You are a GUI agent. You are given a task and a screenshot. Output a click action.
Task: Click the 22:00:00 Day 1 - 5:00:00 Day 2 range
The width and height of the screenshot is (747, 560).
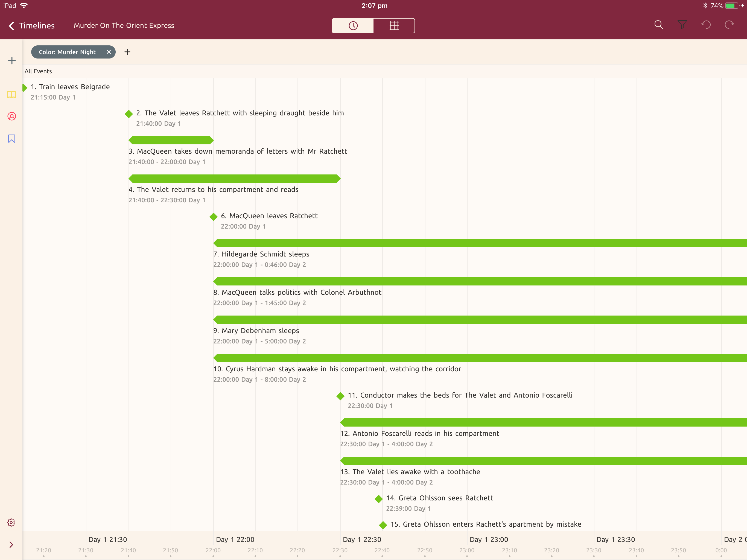point(259,341)
